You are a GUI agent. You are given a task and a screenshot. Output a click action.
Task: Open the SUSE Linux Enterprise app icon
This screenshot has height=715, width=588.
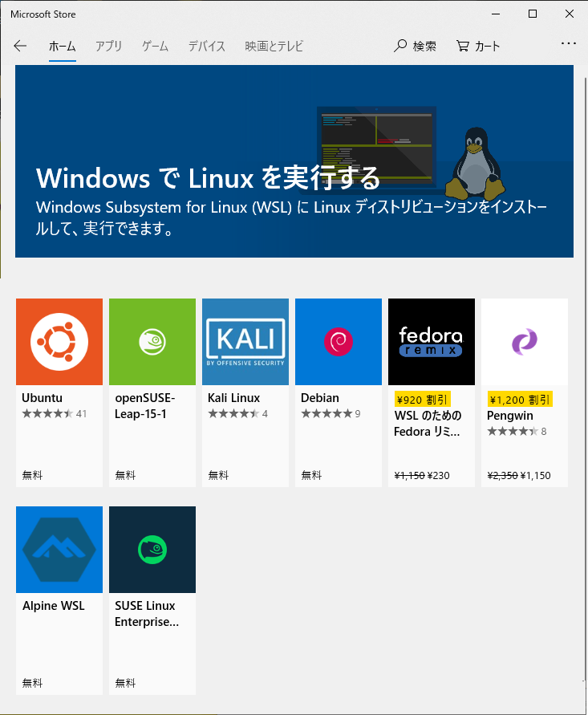point(152,550)
